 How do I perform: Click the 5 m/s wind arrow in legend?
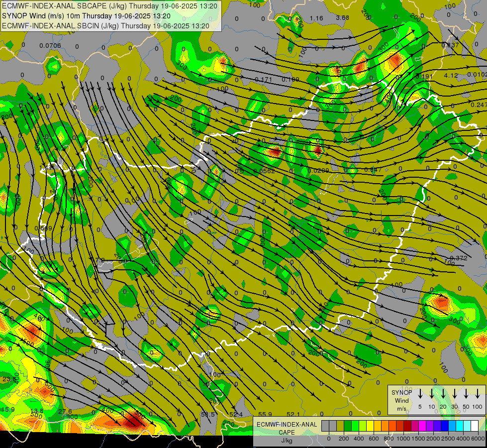[x=420, y=394]
